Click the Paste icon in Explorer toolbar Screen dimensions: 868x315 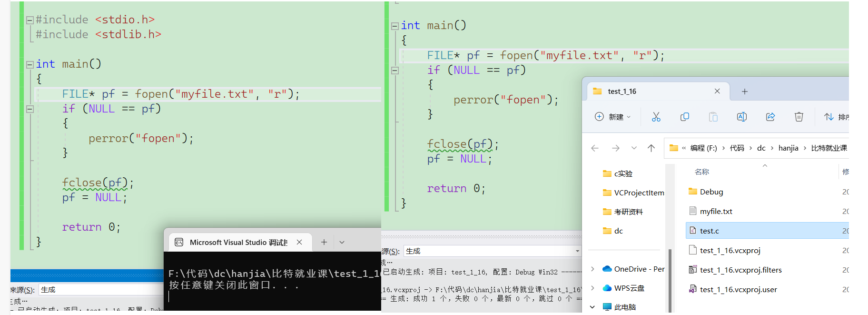click(713, 117)
